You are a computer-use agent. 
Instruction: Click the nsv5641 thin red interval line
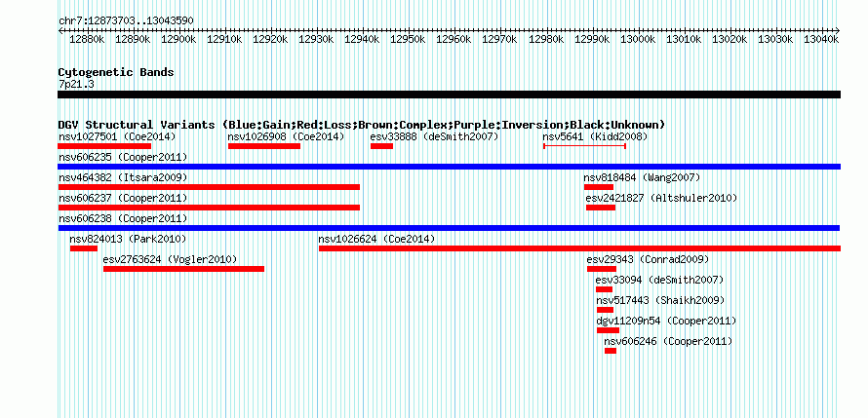(584, 146)
